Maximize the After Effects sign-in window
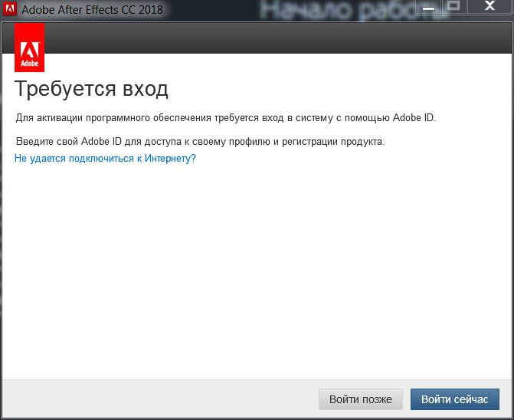This screenshot has height=420, width=514. (x=454, y=6)
